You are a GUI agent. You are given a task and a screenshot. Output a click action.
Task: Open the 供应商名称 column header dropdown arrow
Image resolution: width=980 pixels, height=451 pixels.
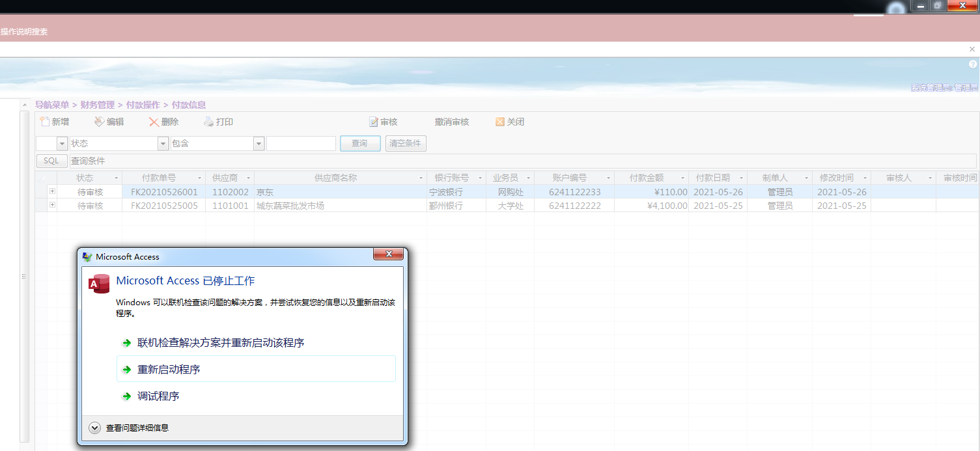click(421, 178)
